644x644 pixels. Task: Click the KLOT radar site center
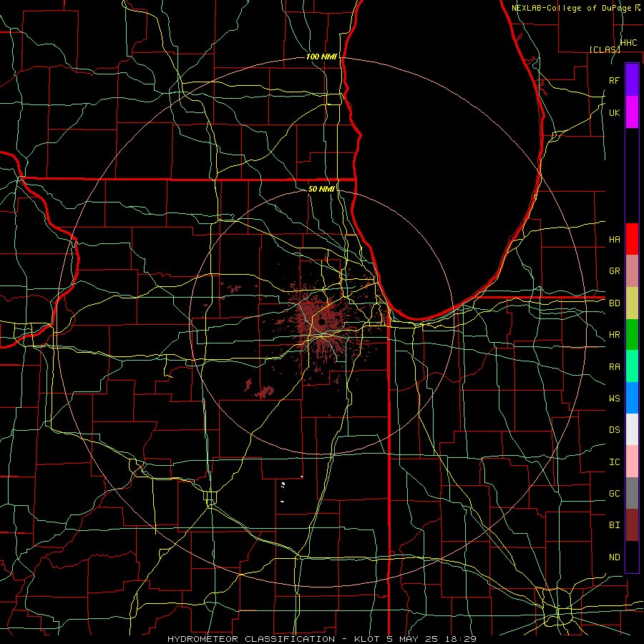pos(321,322)
